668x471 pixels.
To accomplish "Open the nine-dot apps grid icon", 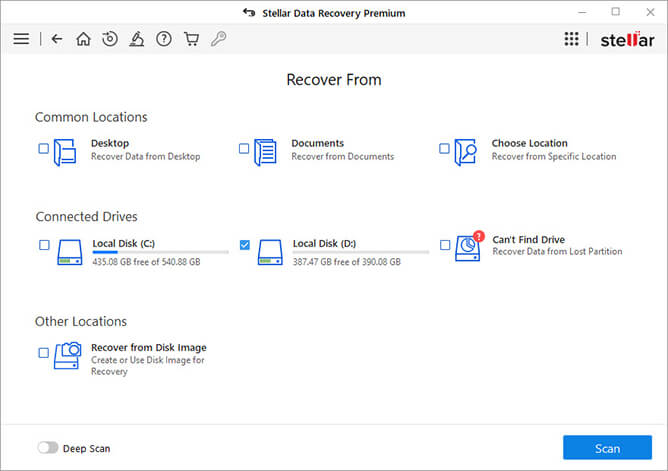I will pyautogui.click(x=572, y=39).
